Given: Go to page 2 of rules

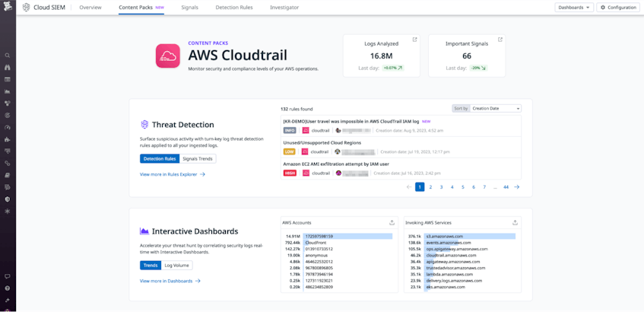Looking at the screenshot, I should pyautogui.click(x=430, y=187).
